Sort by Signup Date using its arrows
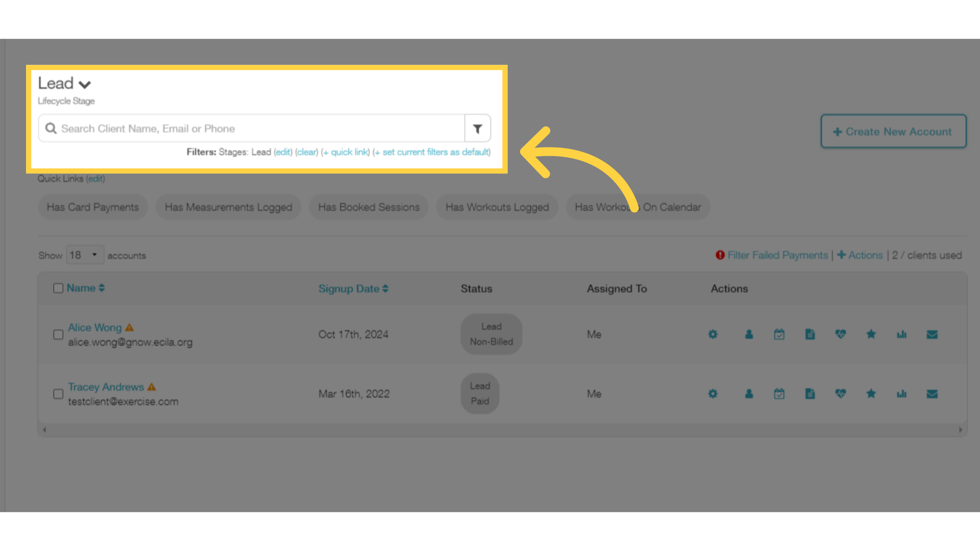 click(x=385, y=288)
